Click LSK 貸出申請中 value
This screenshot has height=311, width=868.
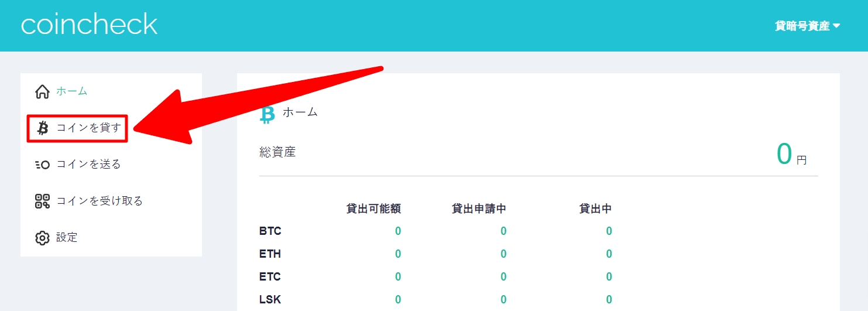pos(503,299)
